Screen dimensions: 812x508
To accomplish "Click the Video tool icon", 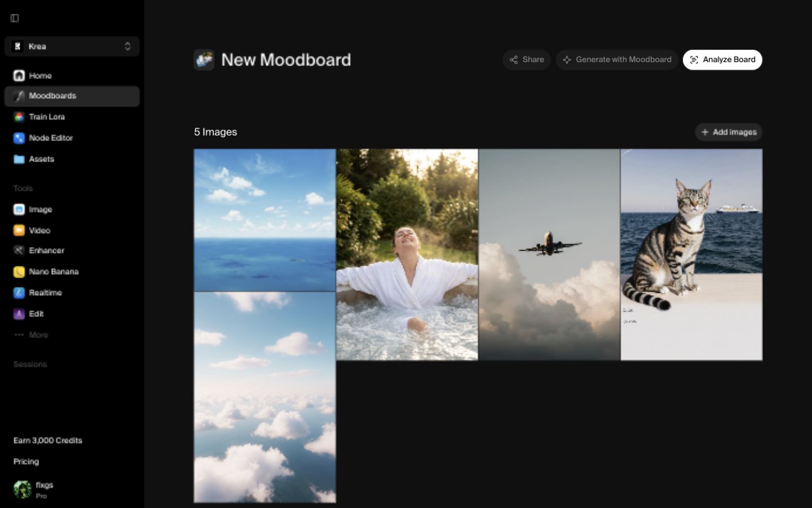I will 19,230.
